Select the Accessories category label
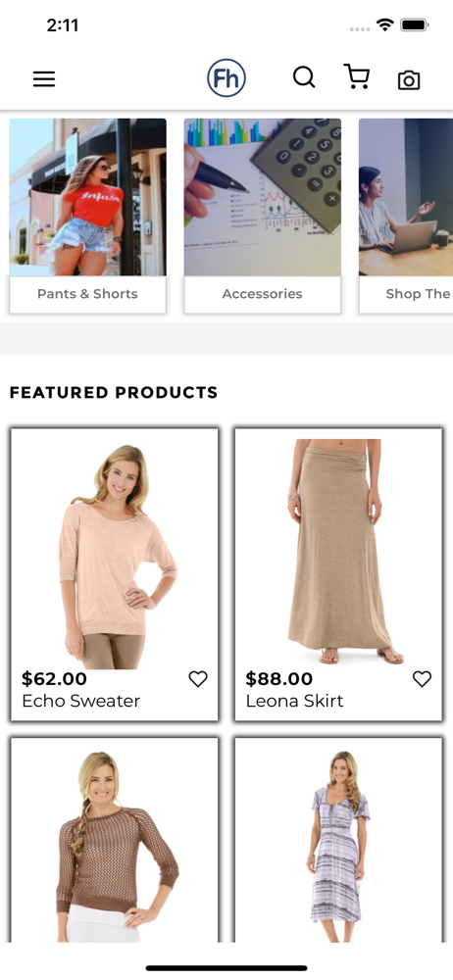 [x=262, y=294]
